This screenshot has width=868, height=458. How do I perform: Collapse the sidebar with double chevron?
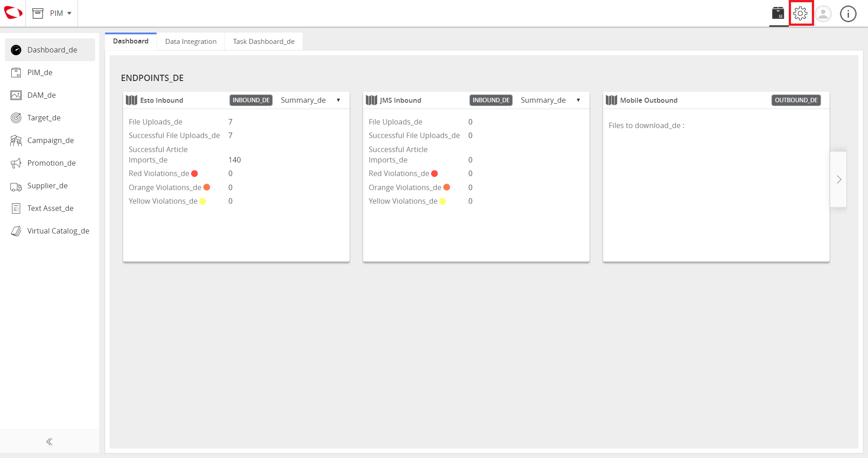point(49,442)
